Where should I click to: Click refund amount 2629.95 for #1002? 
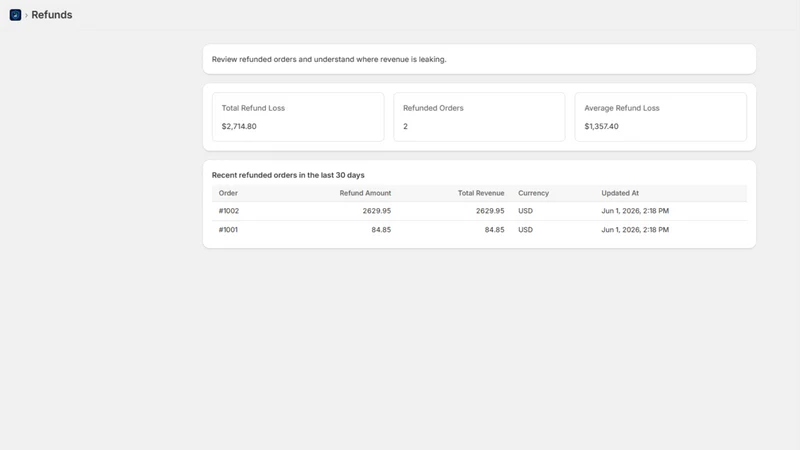377,211
